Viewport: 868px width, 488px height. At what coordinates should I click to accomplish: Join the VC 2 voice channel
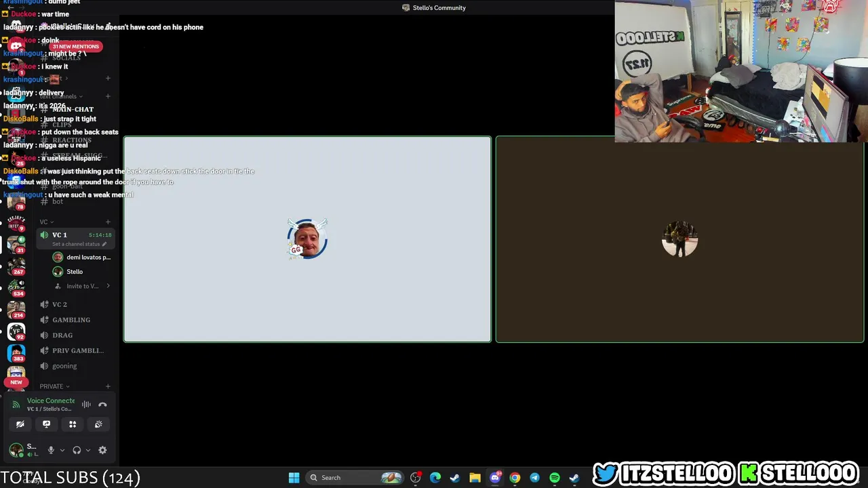75,304
